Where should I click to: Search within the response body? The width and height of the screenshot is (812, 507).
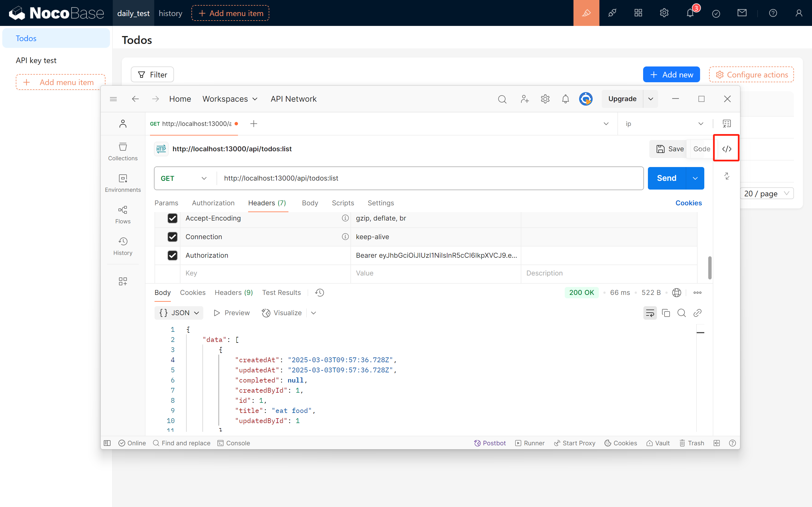point(681,313)
